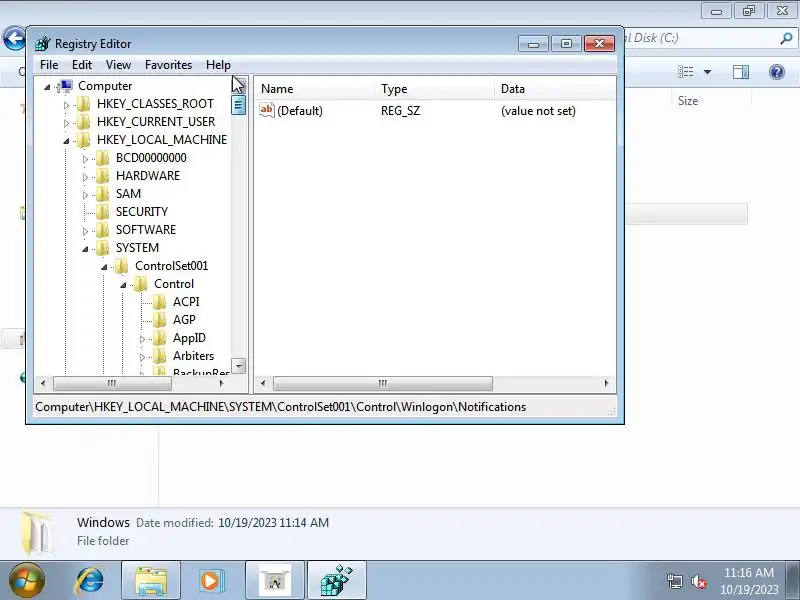Collapse the Computer root node

coord(47,87)
